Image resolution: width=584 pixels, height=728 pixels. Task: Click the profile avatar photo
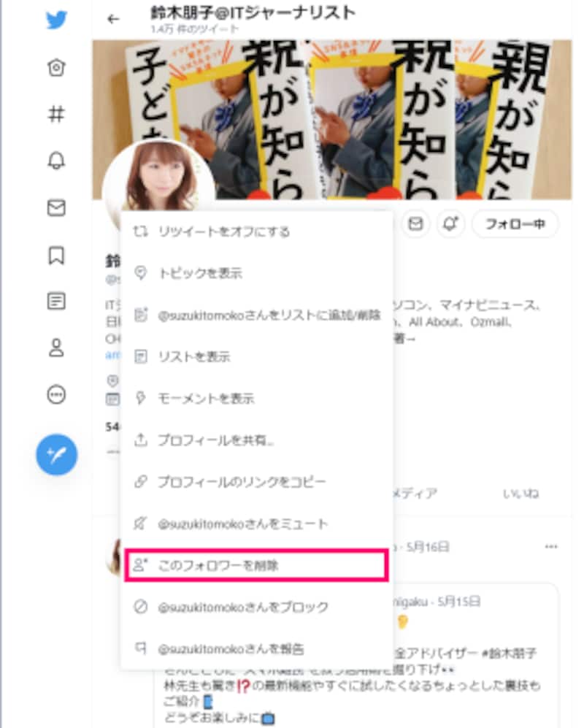[159, 175]
